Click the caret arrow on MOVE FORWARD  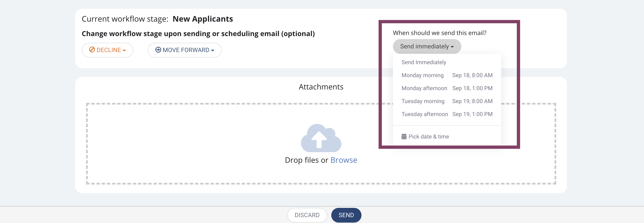click(213, 51)
